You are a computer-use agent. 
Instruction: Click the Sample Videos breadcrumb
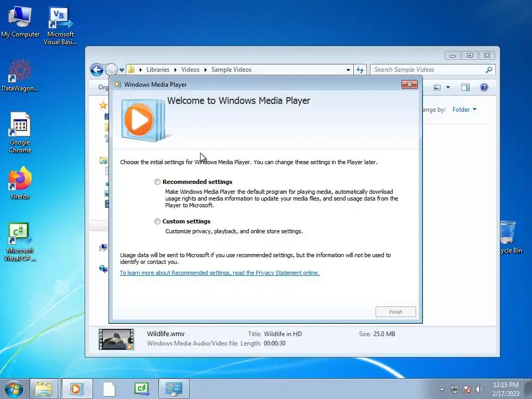[x=231, y=70]
